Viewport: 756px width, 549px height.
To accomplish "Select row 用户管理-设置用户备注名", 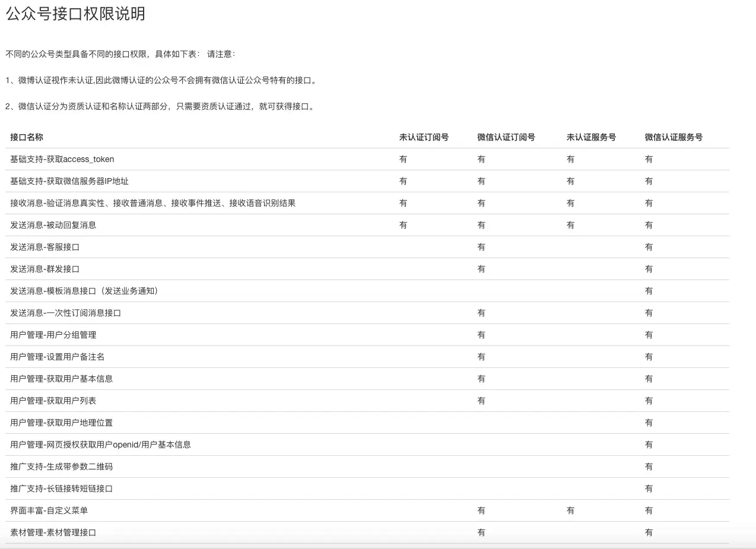I will click(367, 357).
